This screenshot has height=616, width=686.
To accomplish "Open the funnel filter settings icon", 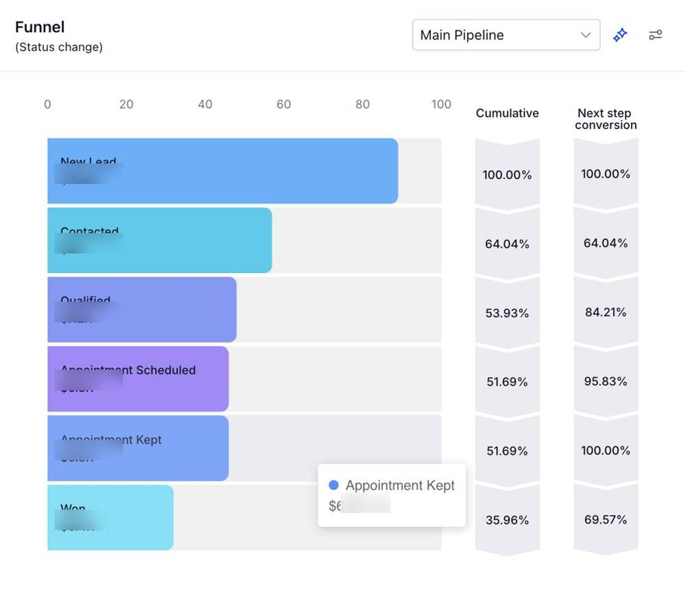I will 655,35.
